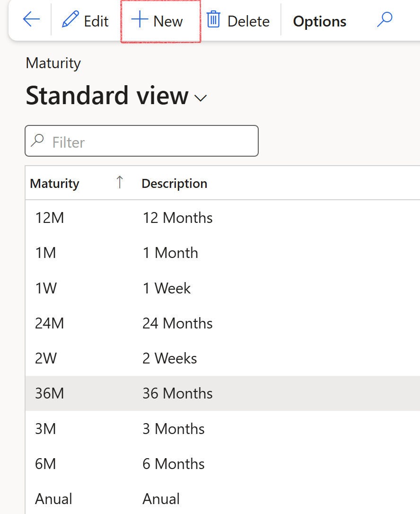Expand the Standard view dropdown
Screen dimensions: 420x514
[x=201, y=98]
